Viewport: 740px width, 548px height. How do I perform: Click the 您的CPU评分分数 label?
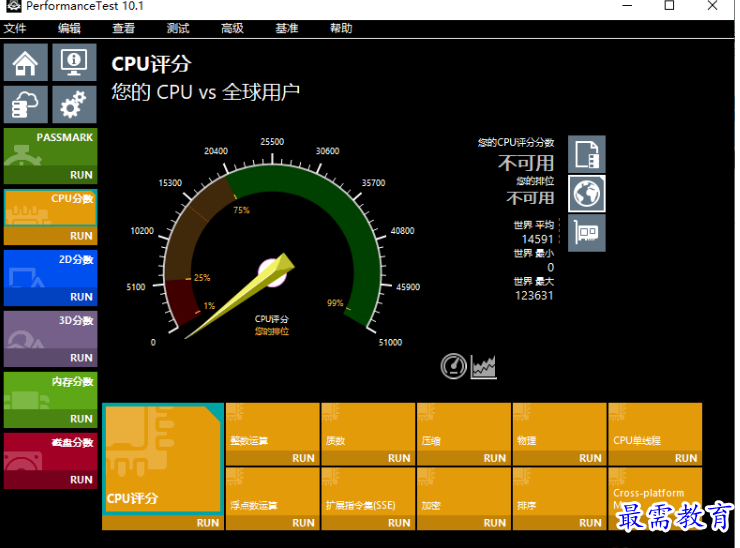point(516,142)
